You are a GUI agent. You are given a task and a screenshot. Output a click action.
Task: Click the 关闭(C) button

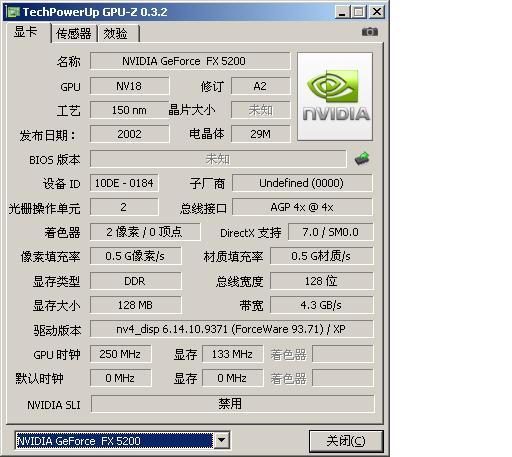pyautogui.click(x=346, y=441)
